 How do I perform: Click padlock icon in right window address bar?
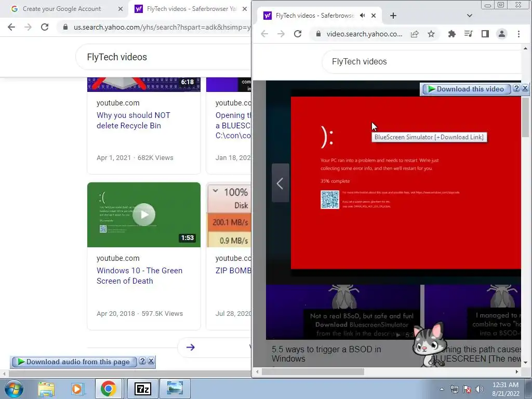(318, 34)
